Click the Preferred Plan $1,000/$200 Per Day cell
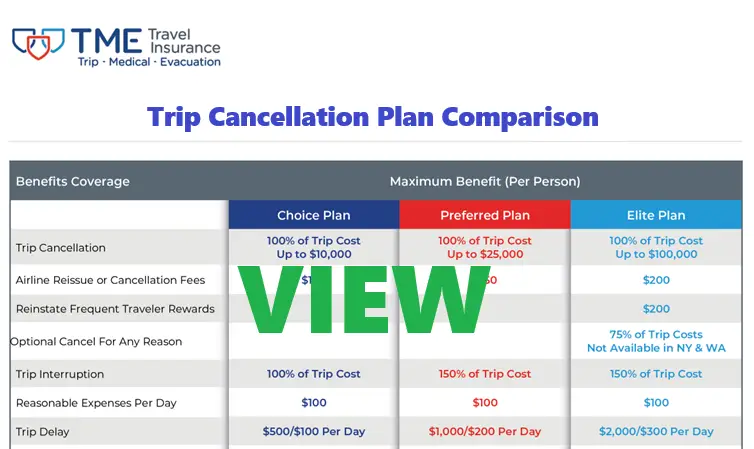The image size is (754, 449). pyautogui.click(x=485, y=432)
